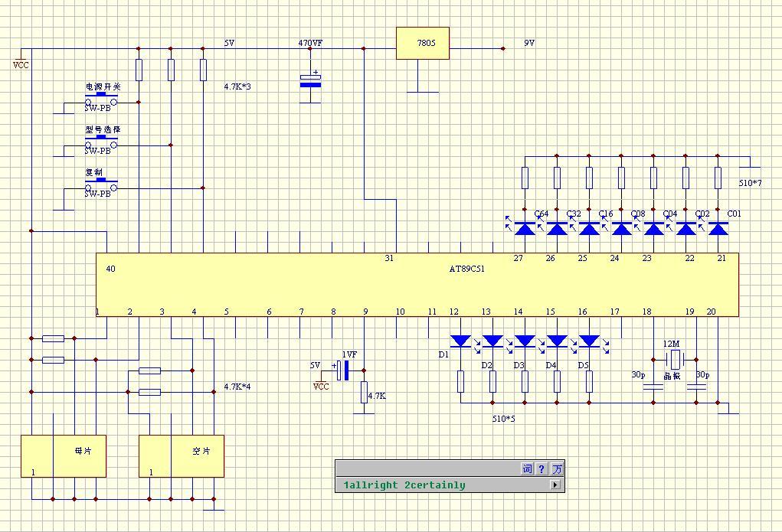
Task: Click the VCC power symbol at top left
Action: coord(21,61)
